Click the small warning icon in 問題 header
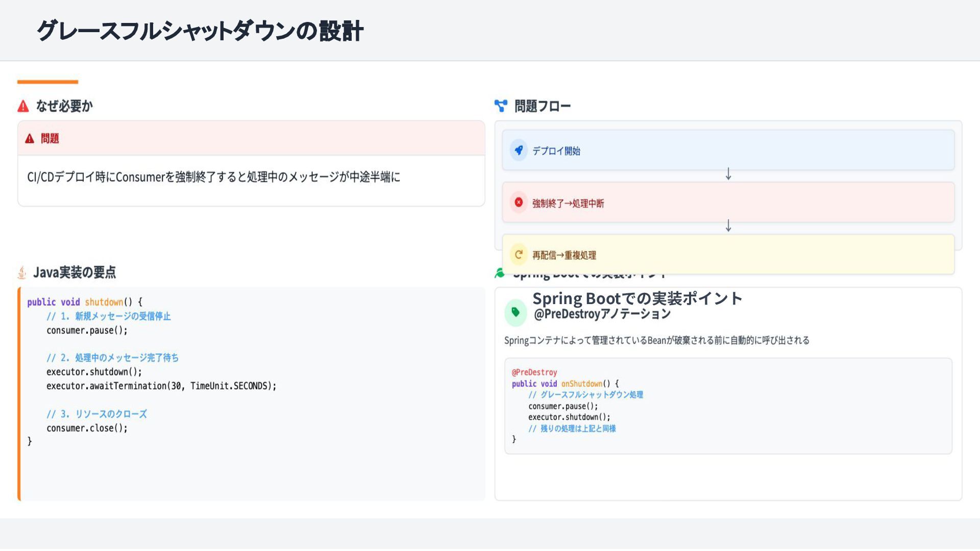Viewport: 980px width, 551px height. coord(30,139)
